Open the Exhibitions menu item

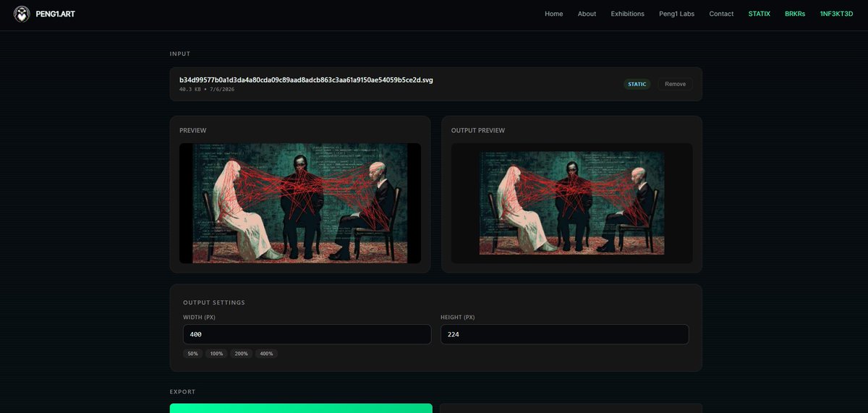(x=627, y=14)
